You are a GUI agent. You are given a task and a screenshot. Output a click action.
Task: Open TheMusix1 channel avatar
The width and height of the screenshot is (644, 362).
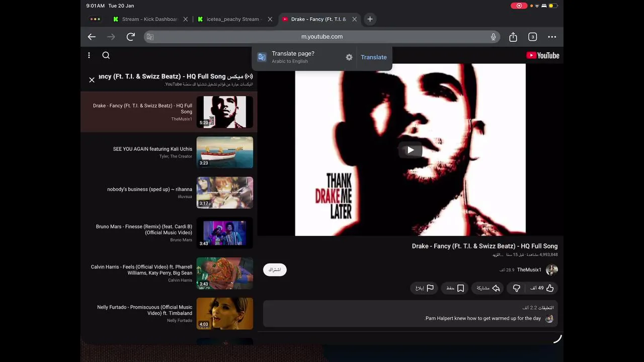coord(552,270)
